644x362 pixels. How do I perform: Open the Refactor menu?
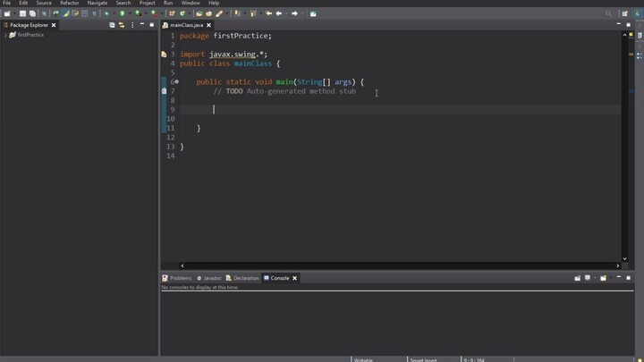[x=70, y=3]
